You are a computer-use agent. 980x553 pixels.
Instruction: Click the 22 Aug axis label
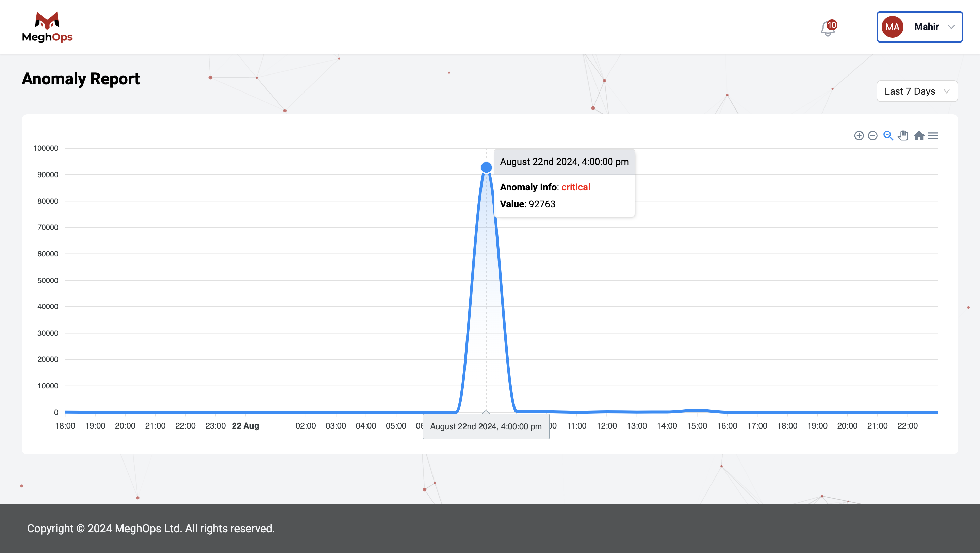(245, 426)
